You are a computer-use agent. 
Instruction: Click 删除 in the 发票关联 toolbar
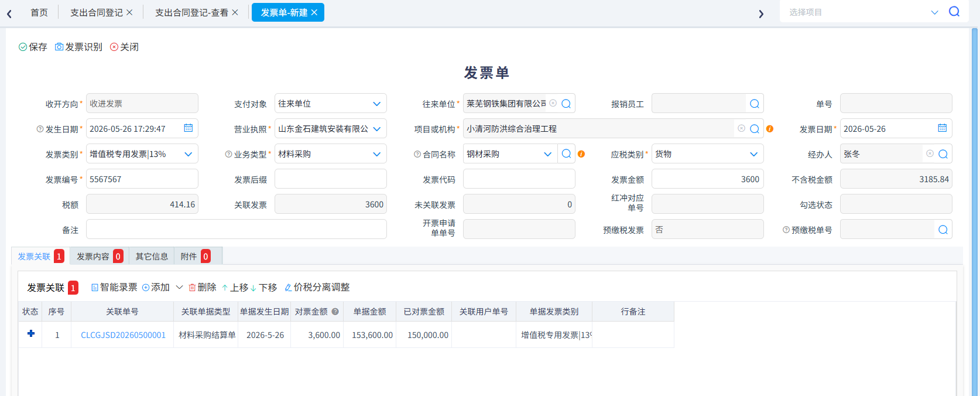[x=203, y=287]
